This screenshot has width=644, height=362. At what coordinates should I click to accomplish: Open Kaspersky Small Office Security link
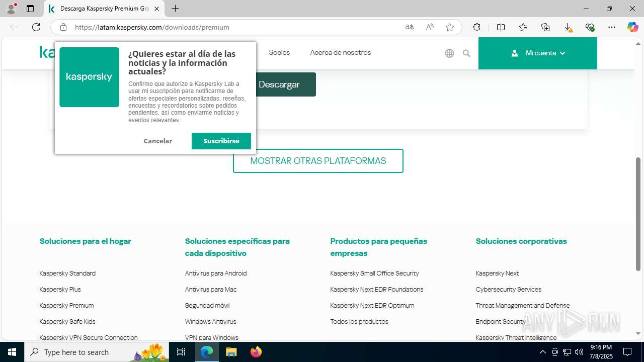374,274
